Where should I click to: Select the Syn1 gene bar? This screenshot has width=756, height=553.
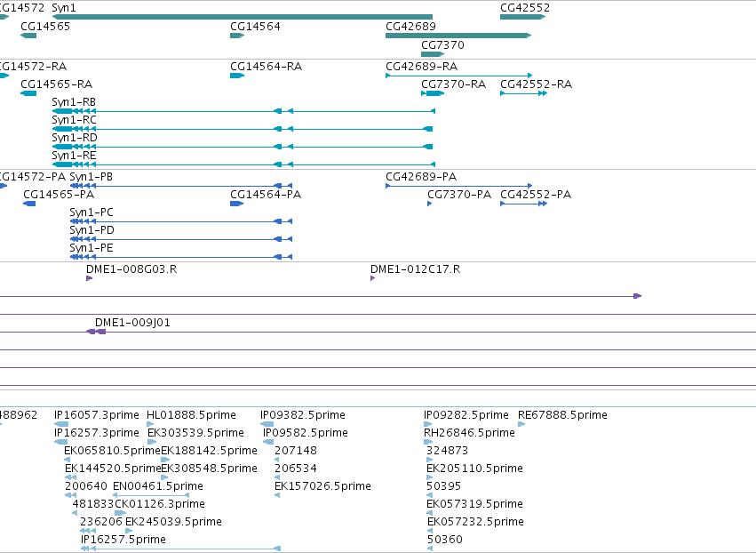[242, 17]
